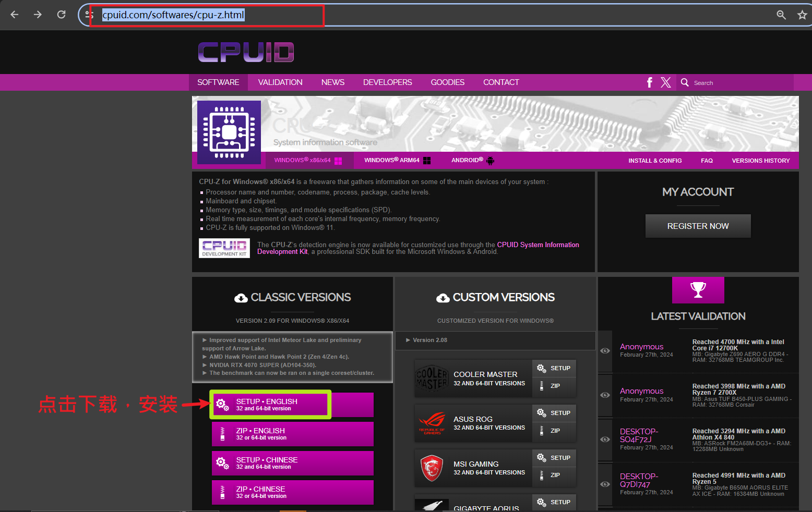Download Setup English 32 and 64-bit version
812x512 pixels.
[x=292, y=405]
